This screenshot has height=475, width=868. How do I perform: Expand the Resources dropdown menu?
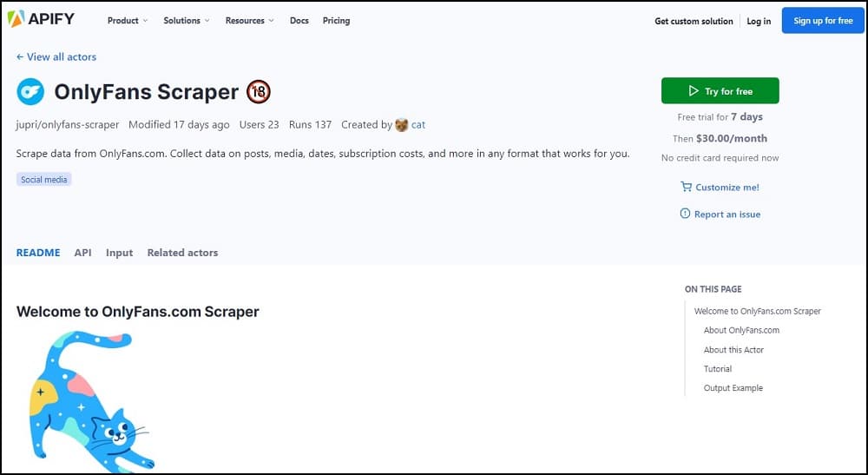click(x=250, y=21)
